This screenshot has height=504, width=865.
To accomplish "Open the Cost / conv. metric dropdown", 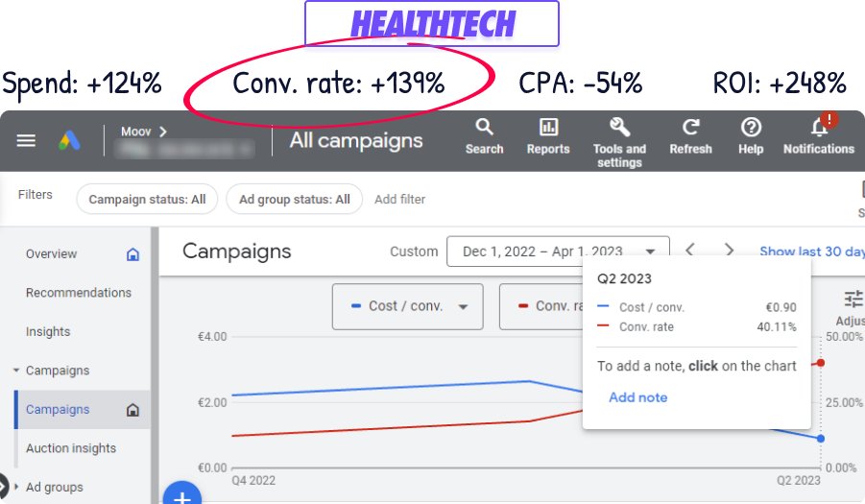I will 407,306.
